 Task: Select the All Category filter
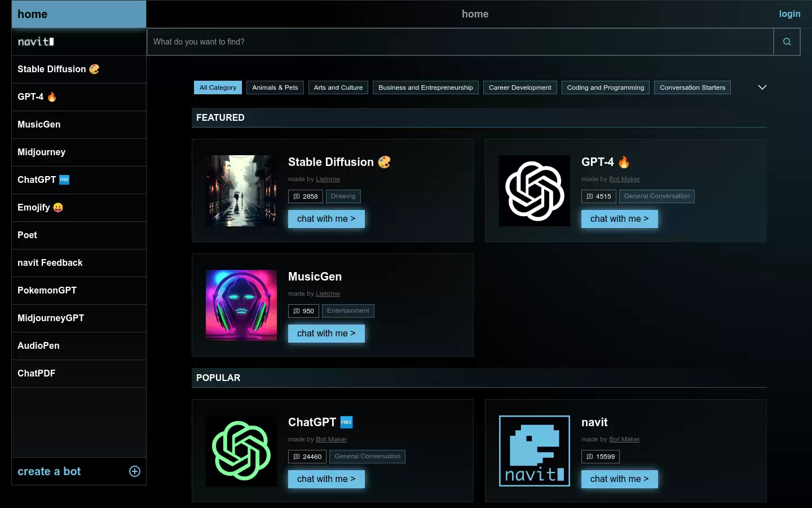point(218,87)
